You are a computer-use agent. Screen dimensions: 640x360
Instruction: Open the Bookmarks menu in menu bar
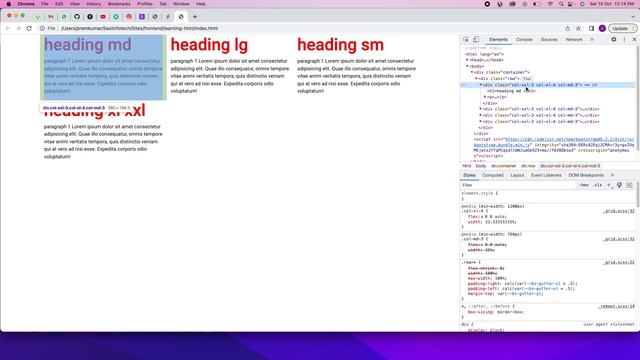coord(119,4)
